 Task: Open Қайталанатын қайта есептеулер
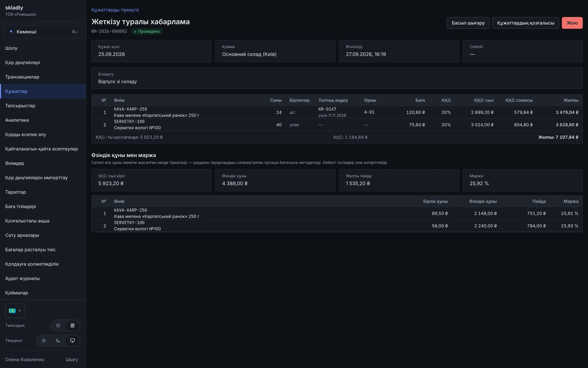tap(43, 149)
